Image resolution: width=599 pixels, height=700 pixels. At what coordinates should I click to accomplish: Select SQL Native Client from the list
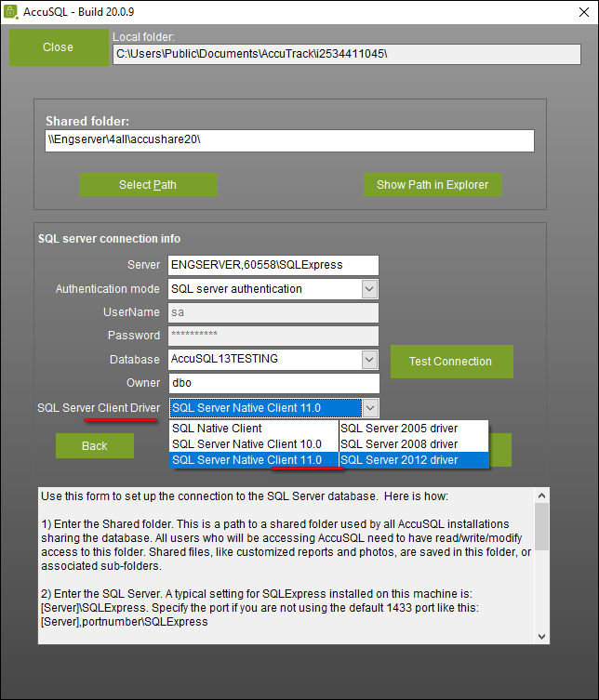point(254,429)
